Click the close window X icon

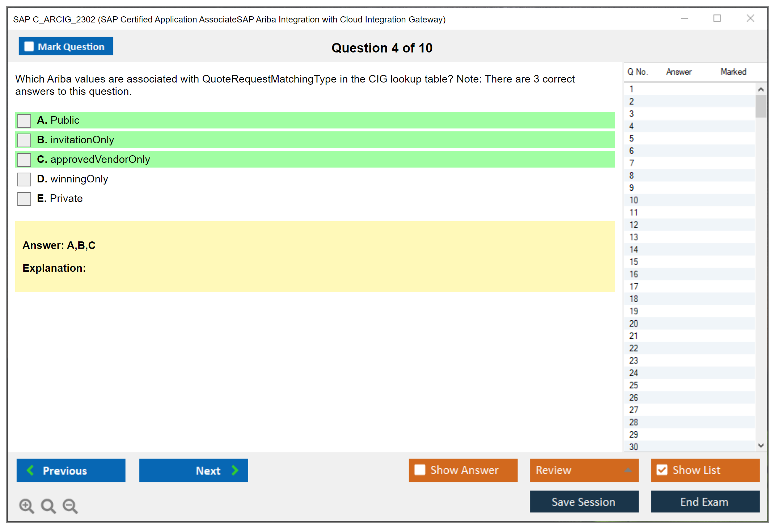[x=750, y=18]
